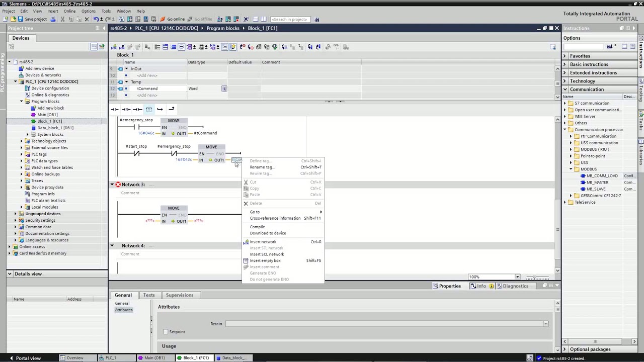Click the search binoculars icon in the toolbar

point(317,19)
